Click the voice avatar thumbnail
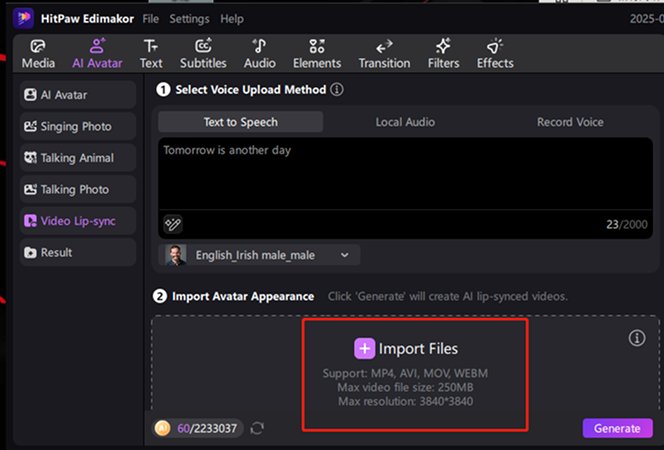This screenshot has height=450, width=664. pyautogui.click(x=175, y=255)
